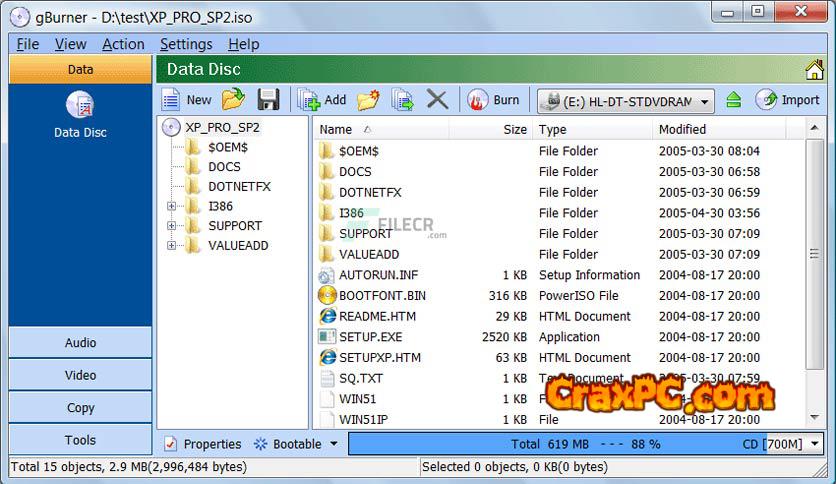Open the Action menu
This screenshot has height=484, width=836.
123,44
